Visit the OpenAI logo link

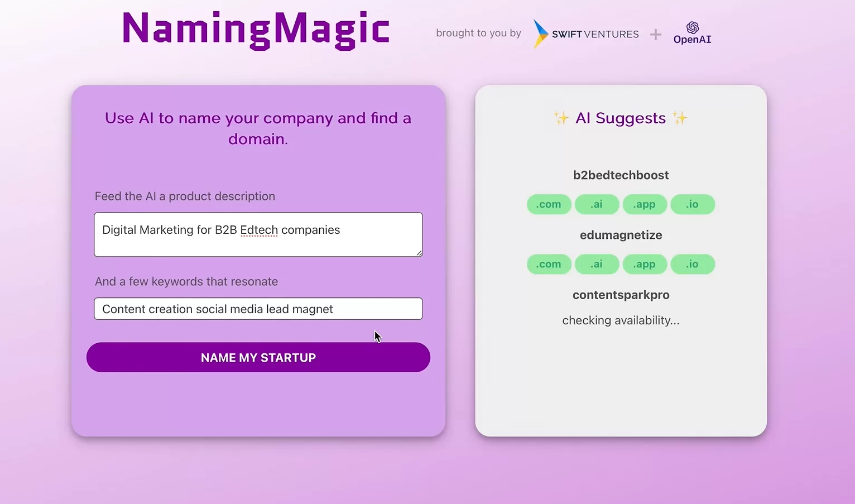[x=692, y=33]
